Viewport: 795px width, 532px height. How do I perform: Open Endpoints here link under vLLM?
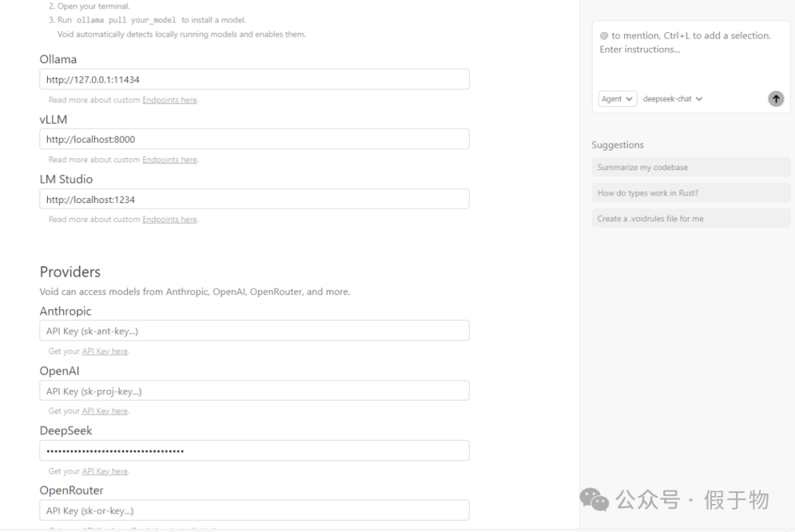(x=169, y=160)
